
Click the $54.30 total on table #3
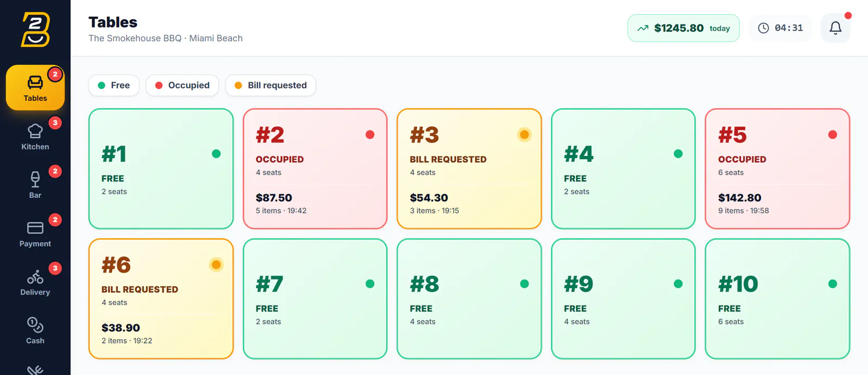pos(429,198)
